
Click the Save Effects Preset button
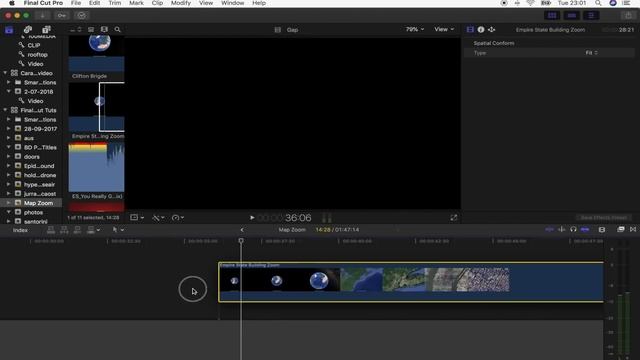[603, 218]
